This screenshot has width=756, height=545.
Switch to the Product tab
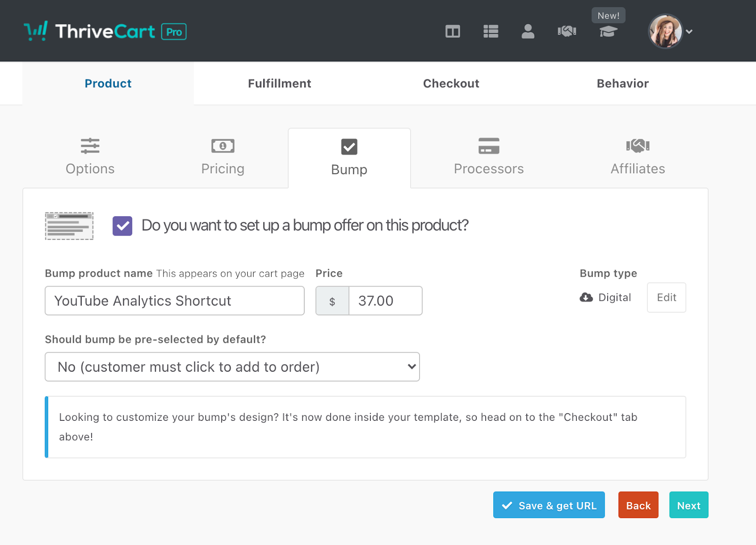click(108, 84)
